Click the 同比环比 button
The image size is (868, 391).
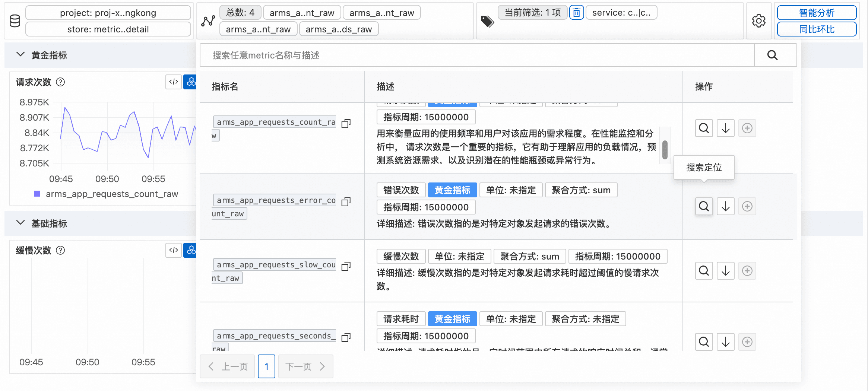pyautogui.click(x=817, y=29)
